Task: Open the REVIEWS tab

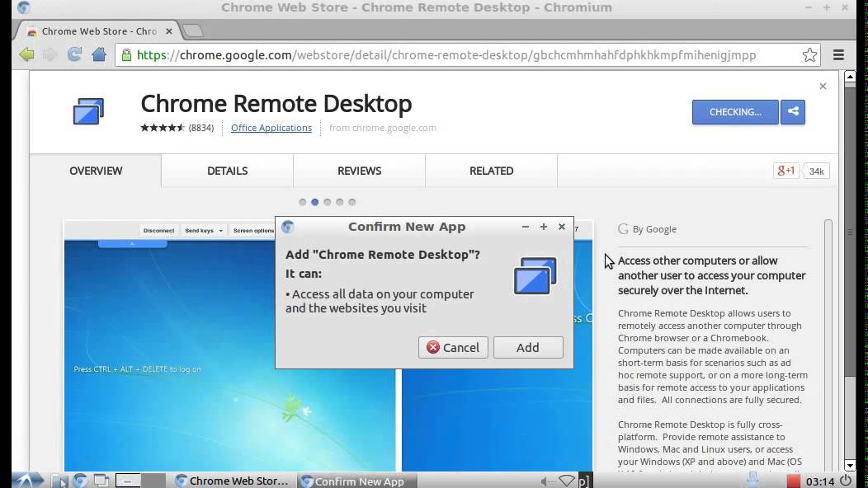Action: tap(359, 171)
